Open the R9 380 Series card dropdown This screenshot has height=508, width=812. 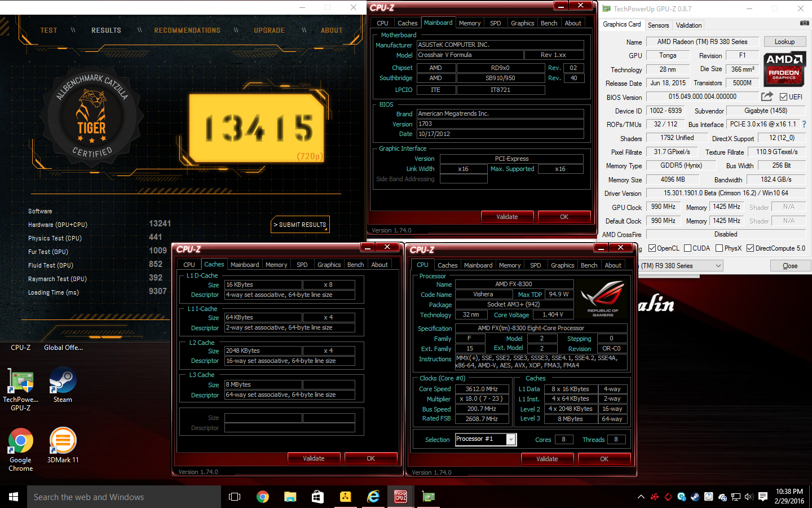point(681,266)
